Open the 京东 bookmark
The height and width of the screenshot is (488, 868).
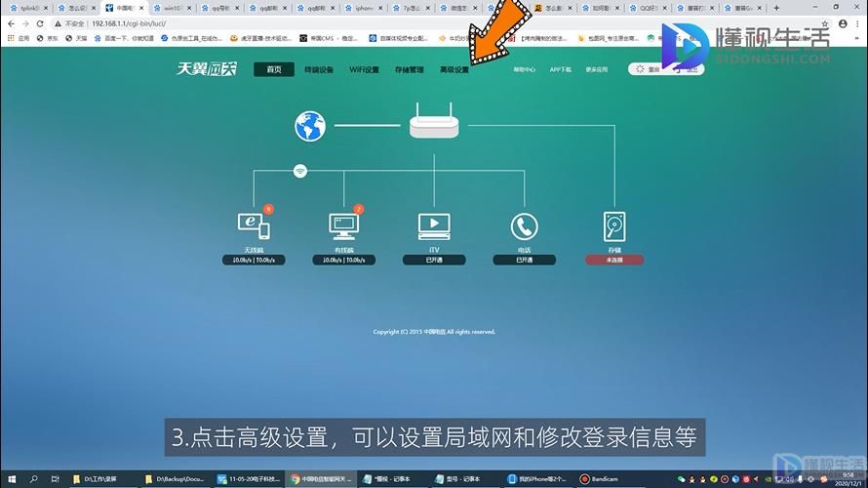click(x=47, y=38)
